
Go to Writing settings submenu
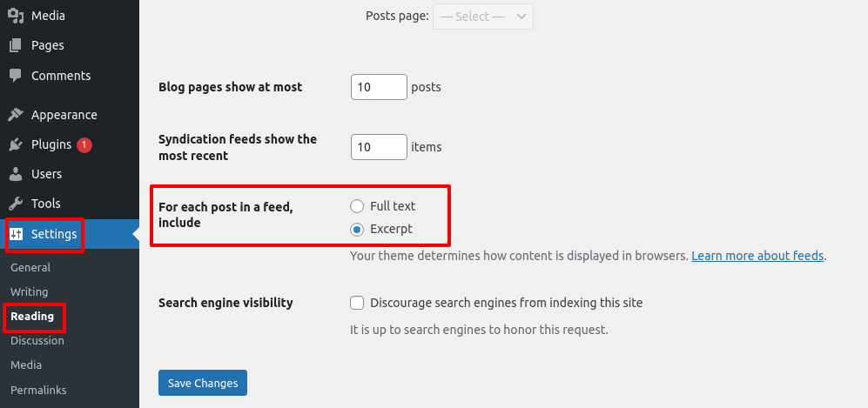pyautogui.click(x=30, y=292)
